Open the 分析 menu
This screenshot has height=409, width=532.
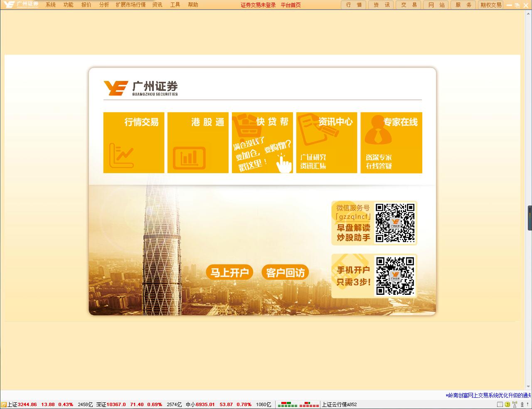coord(104,5)
